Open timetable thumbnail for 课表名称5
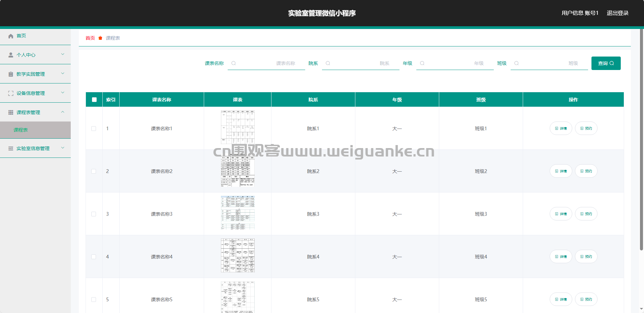644x313 pixels. (x=238, y=297)
